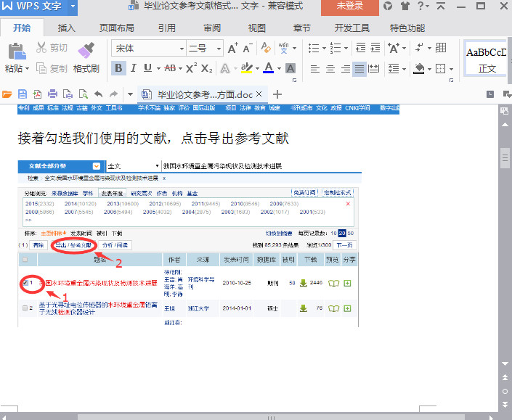
Task: Apply blue font color
Action: (269, 68)
